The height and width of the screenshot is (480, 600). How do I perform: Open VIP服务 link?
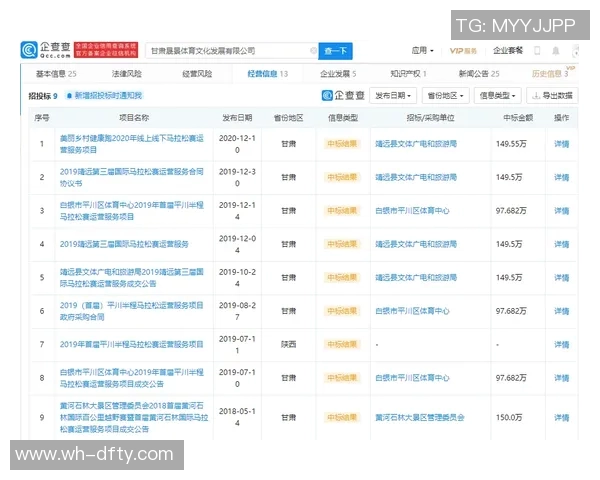(463, 51)
